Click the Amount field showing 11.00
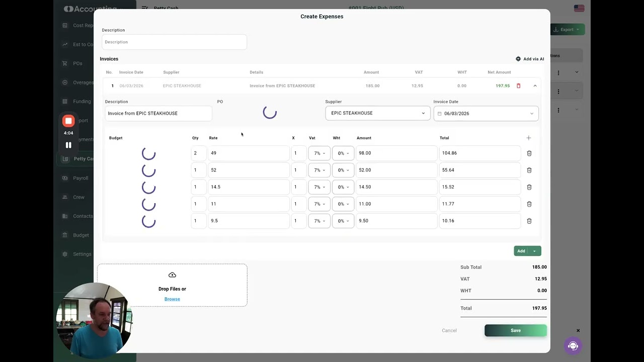The height and width of the screenshot is (362, 644). click(x=396, y=204)
